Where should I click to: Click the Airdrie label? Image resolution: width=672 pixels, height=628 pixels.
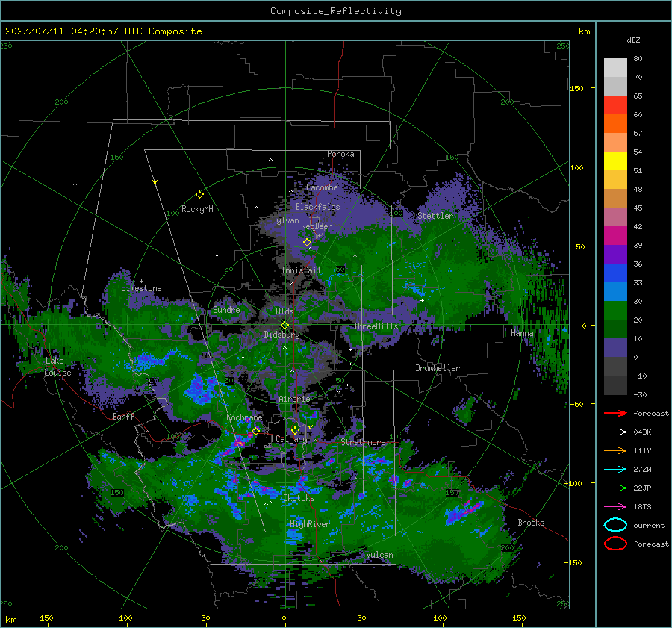click(294, 399)
